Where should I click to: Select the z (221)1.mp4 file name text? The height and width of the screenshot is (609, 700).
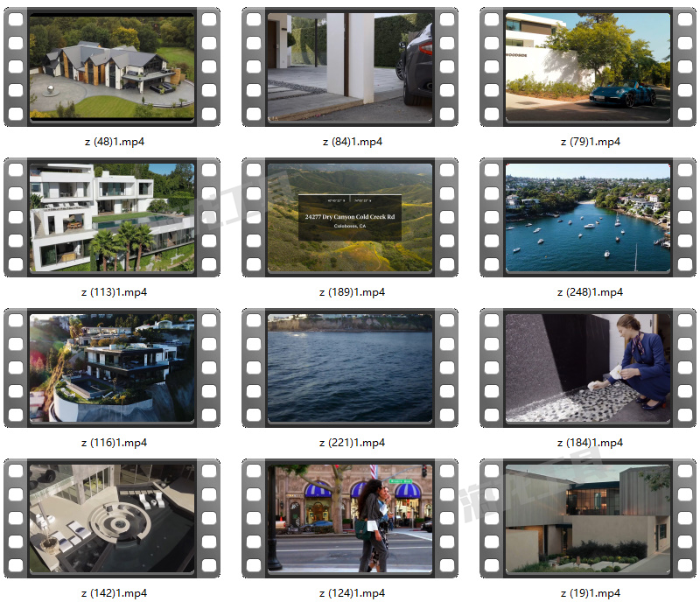pos(352,443)
